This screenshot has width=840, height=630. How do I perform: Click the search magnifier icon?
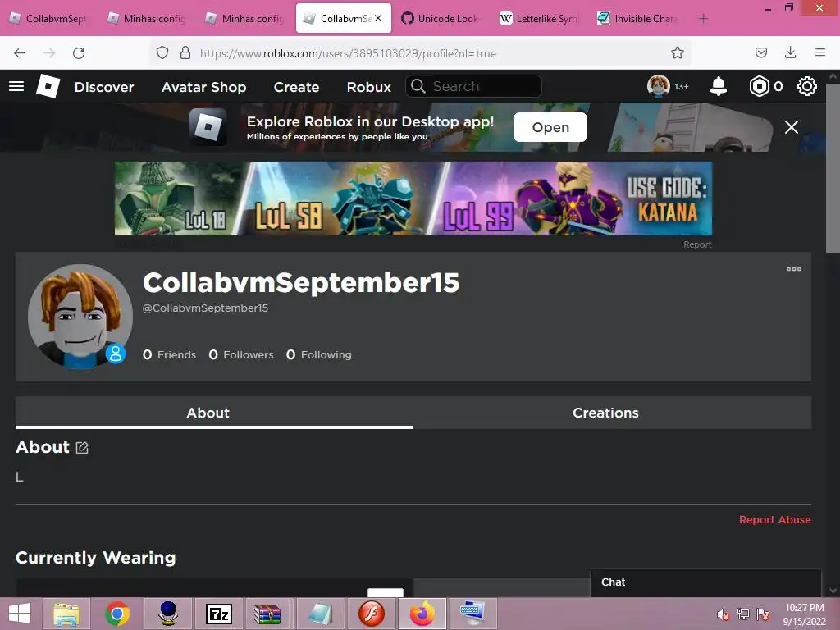point(418,86)
